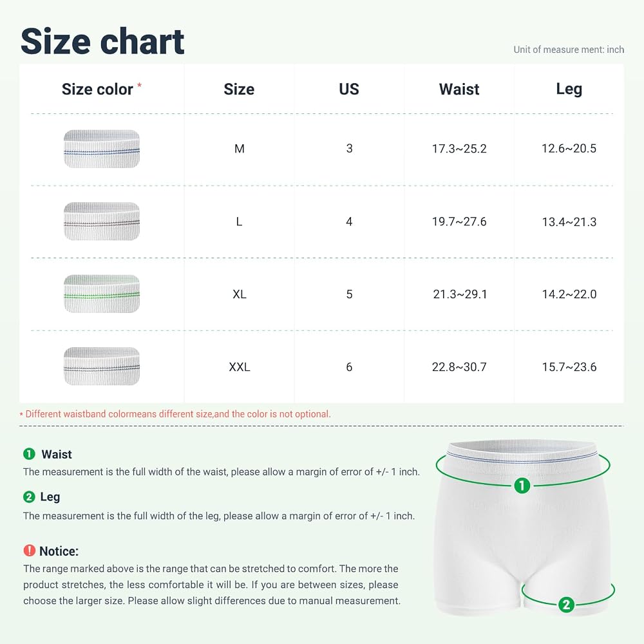Click the green number 1 Waist icon in the text
The width and height of the screenshot is (644, 644).
29,454
